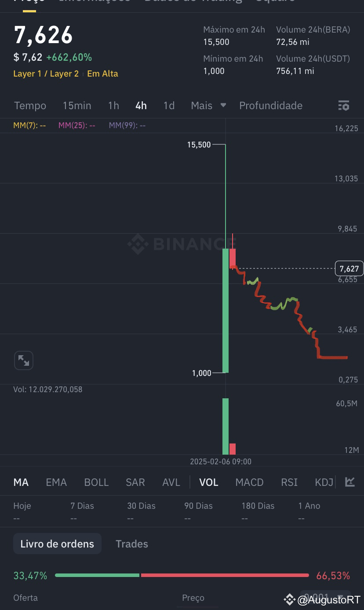
Task: Expand the Mais timeframe dropdown
Action: 208,106
